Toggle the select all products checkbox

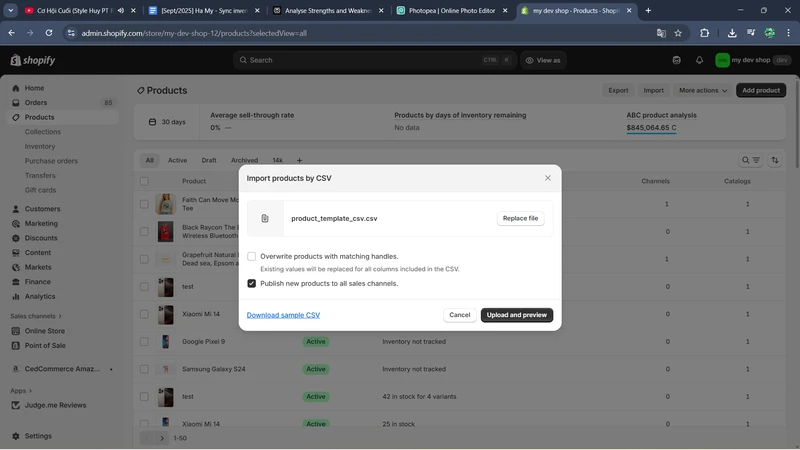point(144,181)
